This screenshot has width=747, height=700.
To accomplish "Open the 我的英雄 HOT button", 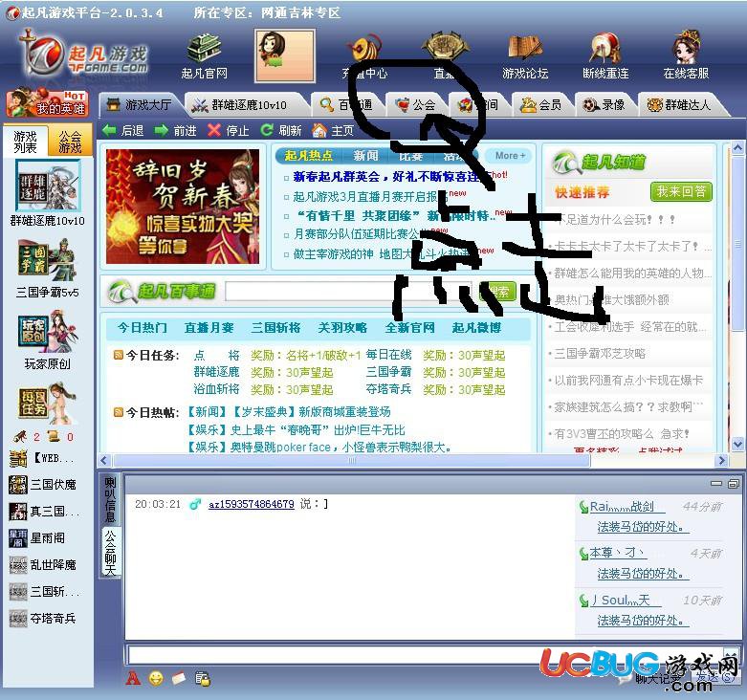I will tap(47, 102).
